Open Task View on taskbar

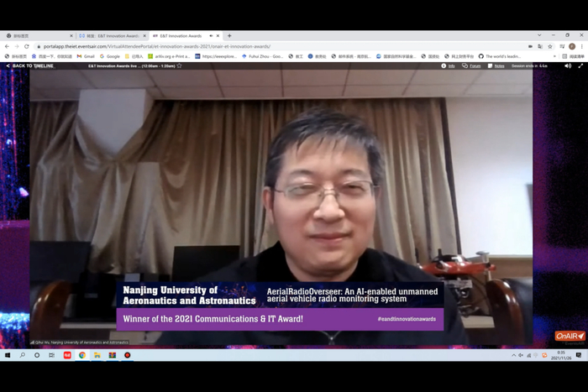[51, 355]
